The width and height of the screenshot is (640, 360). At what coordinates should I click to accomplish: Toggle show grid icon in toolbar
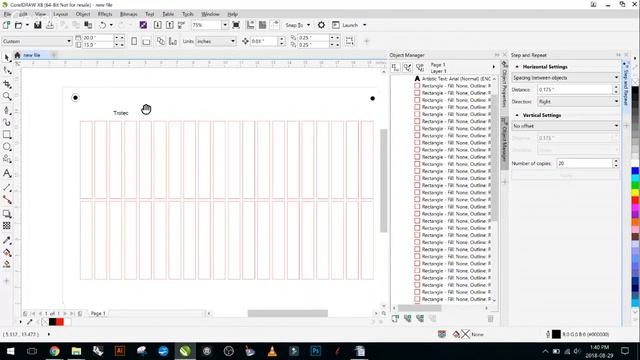[x=262, y=25]
